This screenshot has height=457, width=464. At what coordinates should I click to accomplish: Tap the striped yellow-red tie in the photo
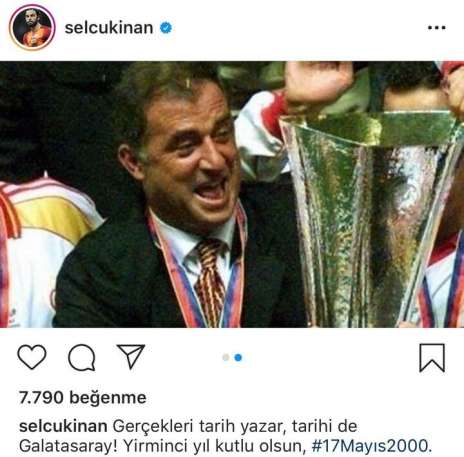click(211, 282)
